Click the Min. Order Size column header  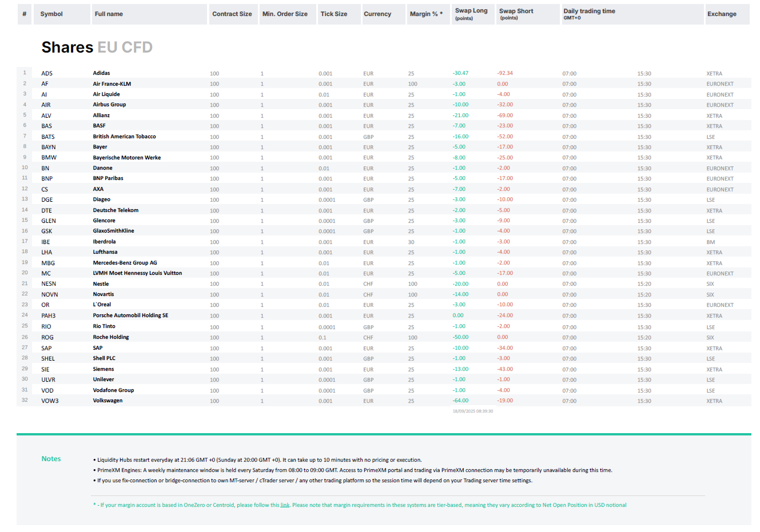(287, 14)
